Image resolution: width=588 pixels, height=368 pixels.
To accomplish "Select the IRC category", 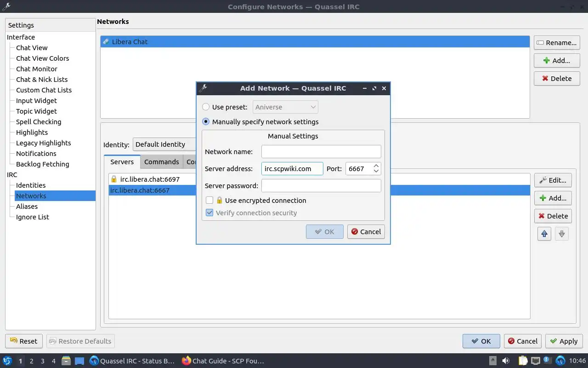I will (12, 175).
